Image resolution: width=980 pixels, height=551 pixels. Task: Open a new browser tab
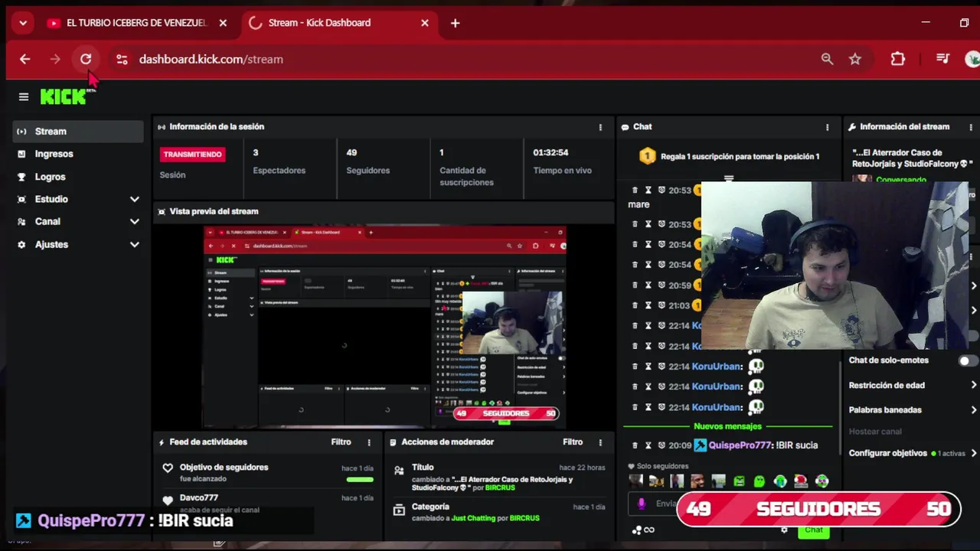pyautogui.click(x=455, y=23)
